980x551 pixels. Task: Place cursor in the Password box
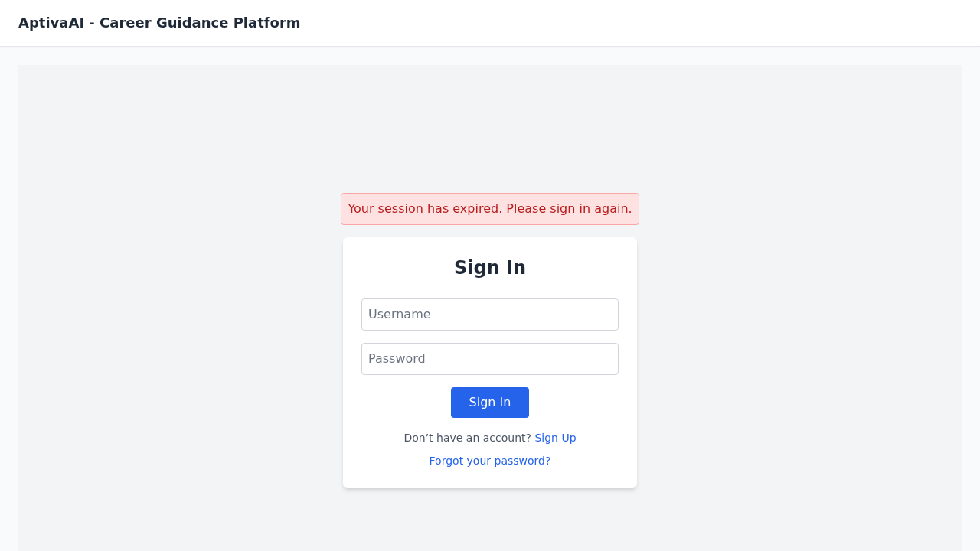(x=490, y=359)
